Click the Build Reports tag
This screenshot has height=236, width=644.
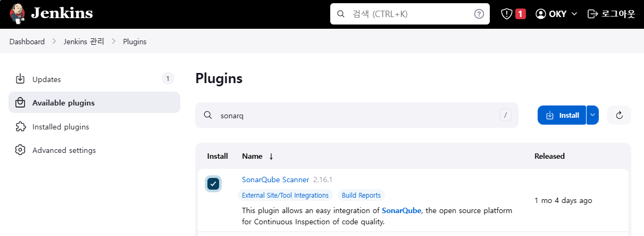361,196
